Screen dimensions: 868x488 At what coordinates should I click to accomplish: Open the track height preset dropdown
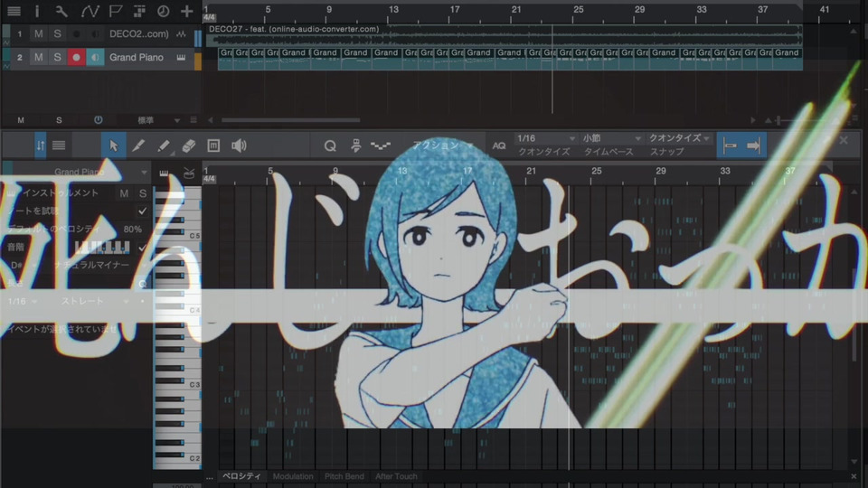pos(157,120)
